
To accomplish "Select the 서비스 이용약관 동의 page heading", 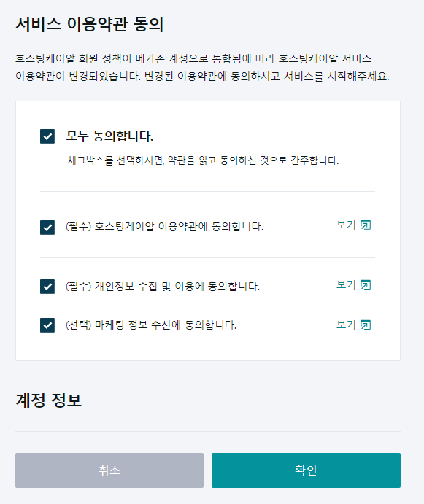I will point(90,24).
